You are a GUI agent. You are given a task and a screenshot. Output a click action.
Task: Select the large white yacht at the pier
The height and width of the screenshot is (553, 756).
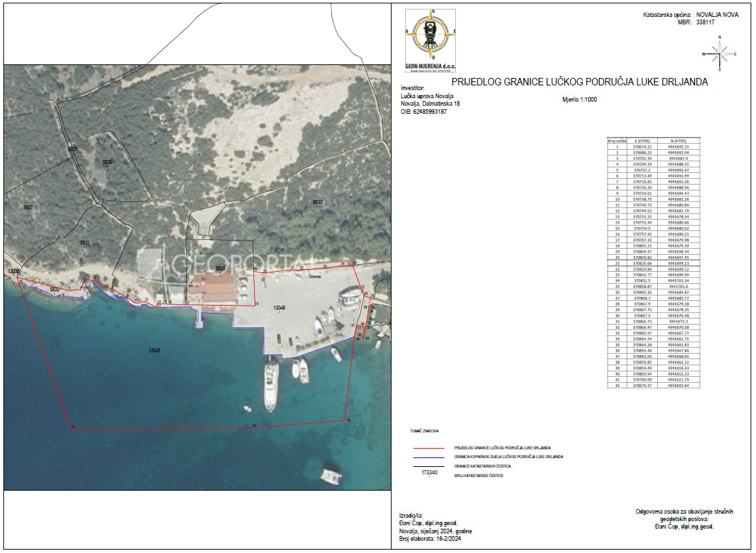click(270, 386)
